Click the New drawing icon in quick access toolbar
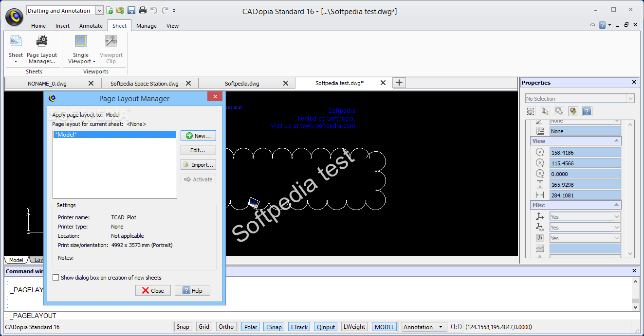644x336 pixels. pyautogui.click(x=110, y=10)
